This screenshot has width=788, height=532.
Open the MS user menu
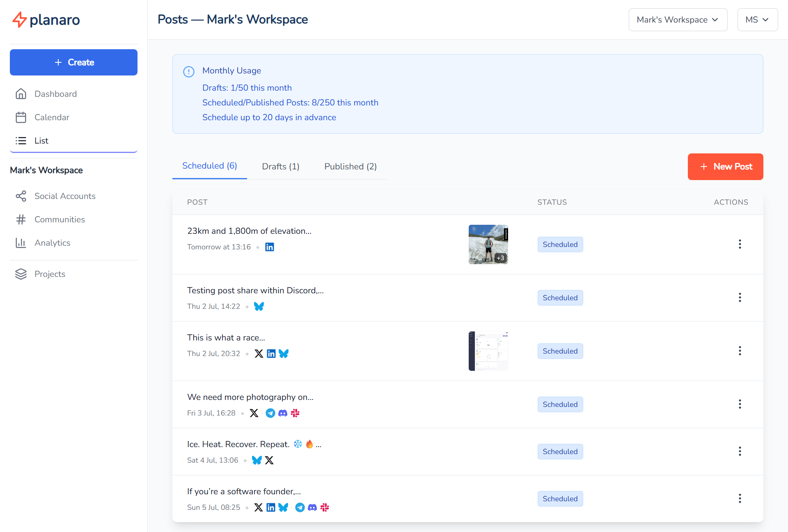pos(758,20)
